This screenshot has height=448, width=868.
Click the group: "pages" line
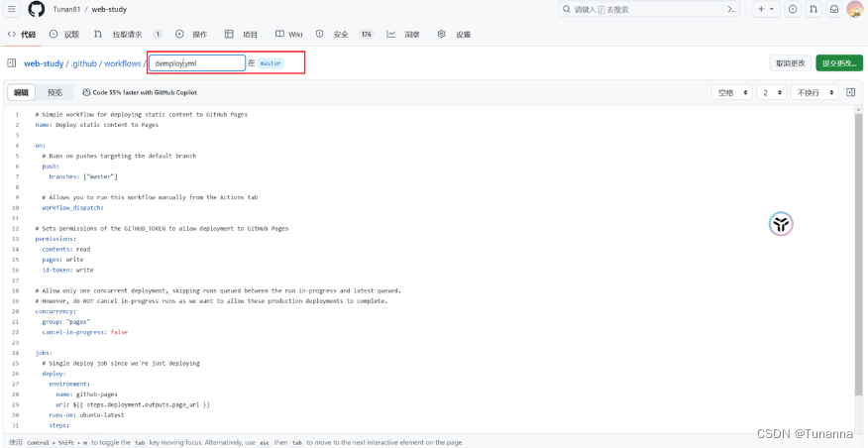[x=66, y=322]
